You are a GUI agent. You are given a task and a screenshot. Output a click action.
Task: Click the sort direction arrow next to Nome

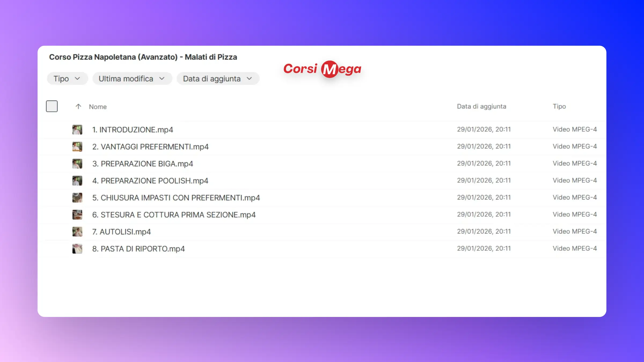click(x=78, y=106)
